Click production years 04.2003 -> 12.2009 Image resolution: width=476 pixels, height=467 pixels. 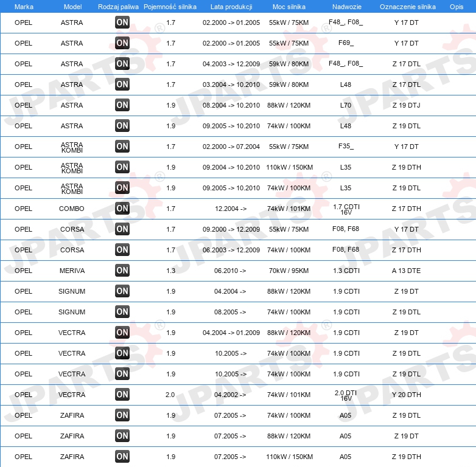coord(231,64)
